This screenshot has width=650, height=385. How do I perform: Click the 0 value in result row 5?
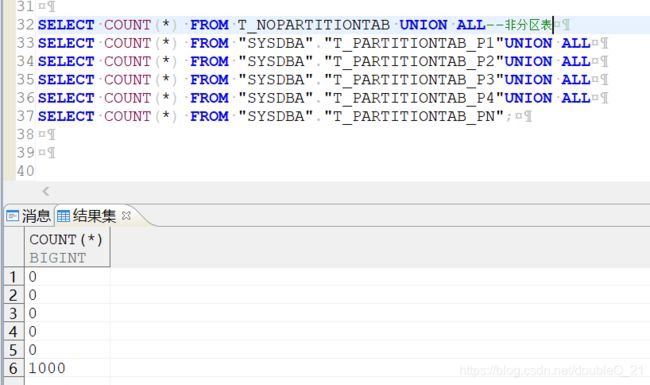pos(33,349)
